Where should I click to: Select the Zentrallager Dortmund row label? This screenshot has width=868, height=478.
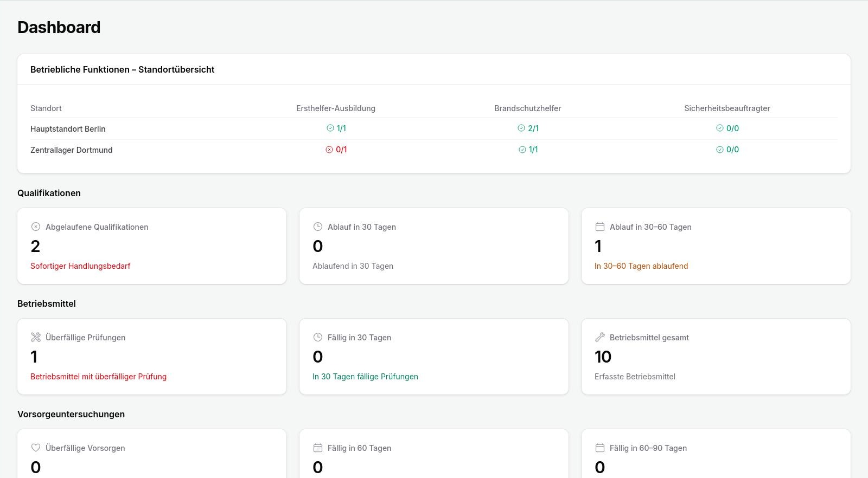pyautogui.click(x=72, y=150)
